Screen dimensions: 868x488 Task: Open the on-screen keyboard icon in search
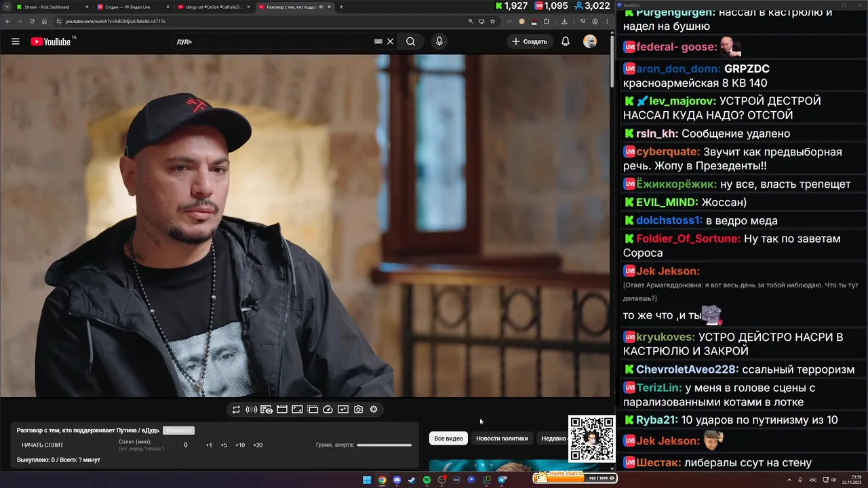click(x=378, y=41)
